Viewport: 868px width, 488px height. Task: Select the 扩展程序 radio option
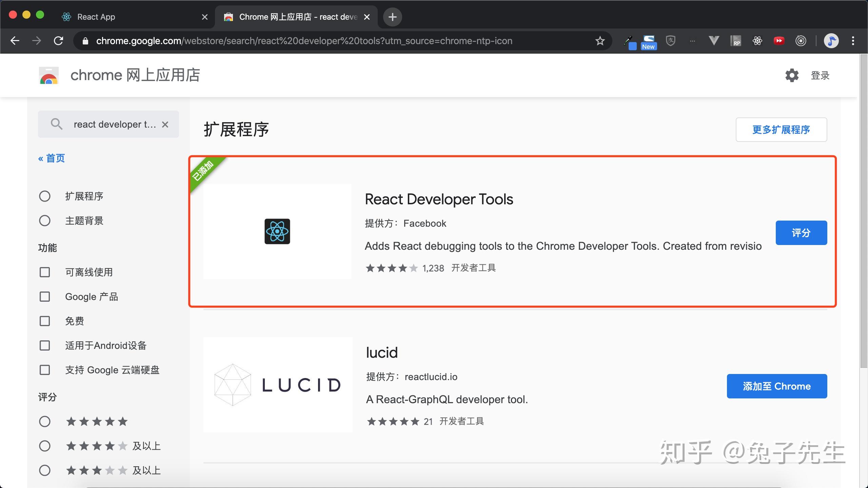45,196
